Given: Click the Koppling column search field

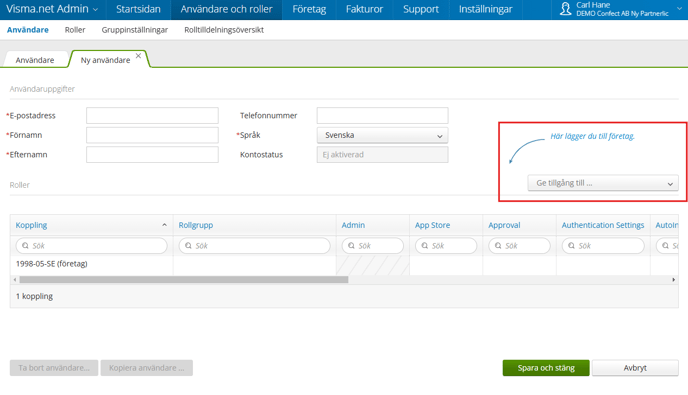Looking at the screenshot, I should 92,246.
